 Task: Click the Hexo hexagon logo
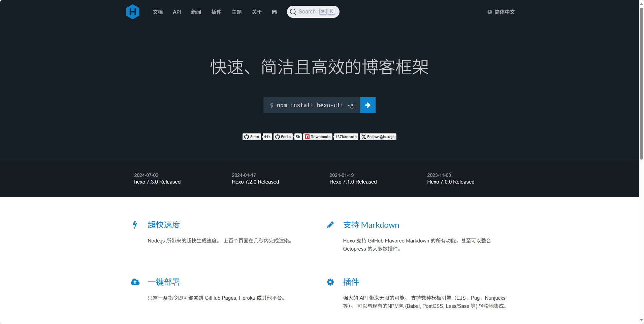coord(133,12)
